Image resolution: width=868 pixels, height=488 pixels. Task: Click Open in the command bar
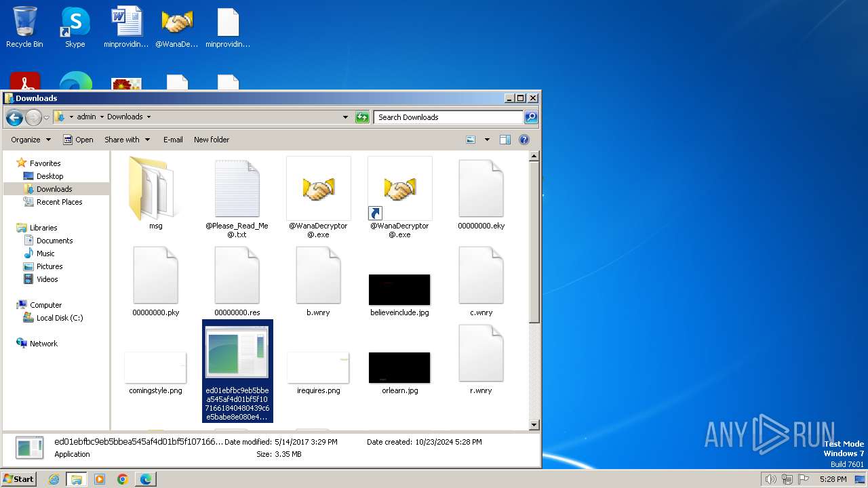point(78,140)
